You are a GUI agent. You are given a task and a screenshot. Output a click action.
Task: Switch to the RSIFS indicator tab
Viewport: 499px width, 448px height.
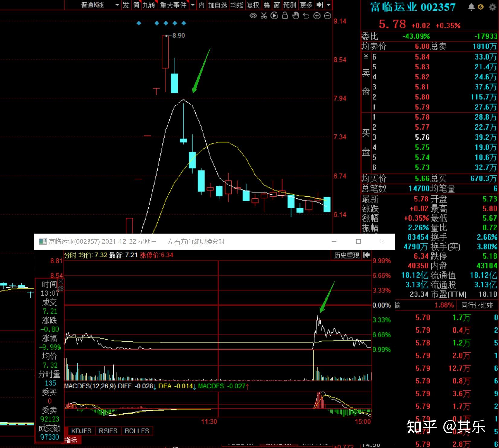pos(108,431)
